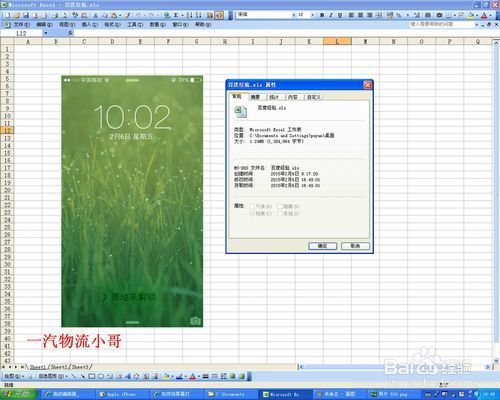The image size is (500, 400).
Task: Click column L header
Action: click(337, 41)
